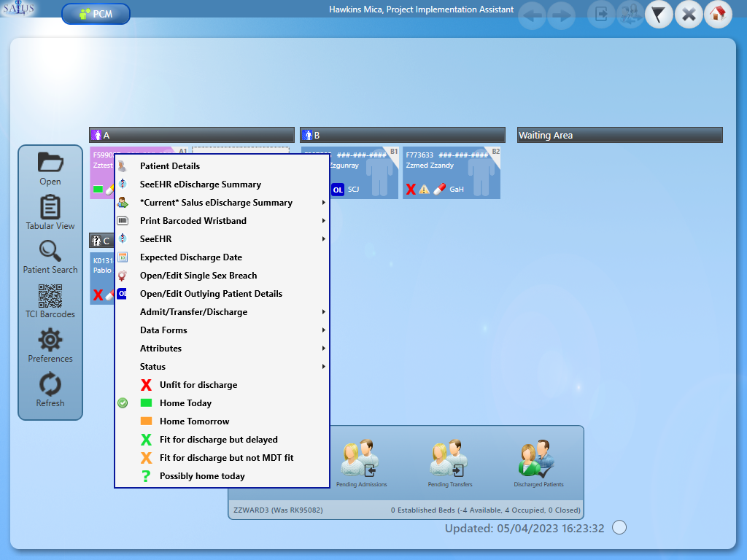Switch to Tabular View
The width and height of the screenshot is (747, 560).
(50, 212)
